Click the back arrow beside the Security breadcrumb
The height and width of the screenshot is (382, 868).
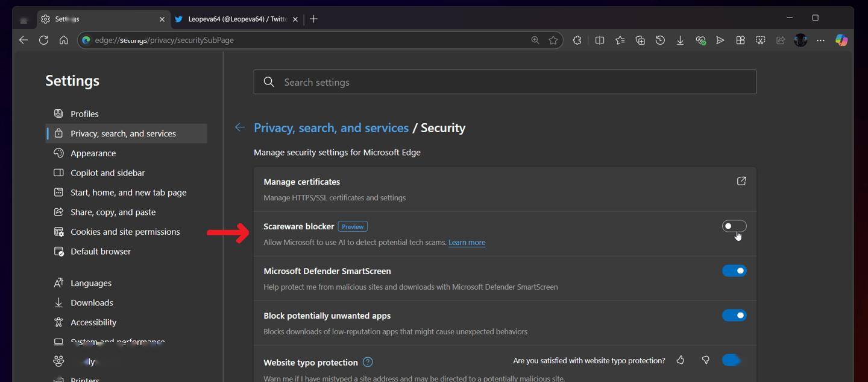point(240,127)
